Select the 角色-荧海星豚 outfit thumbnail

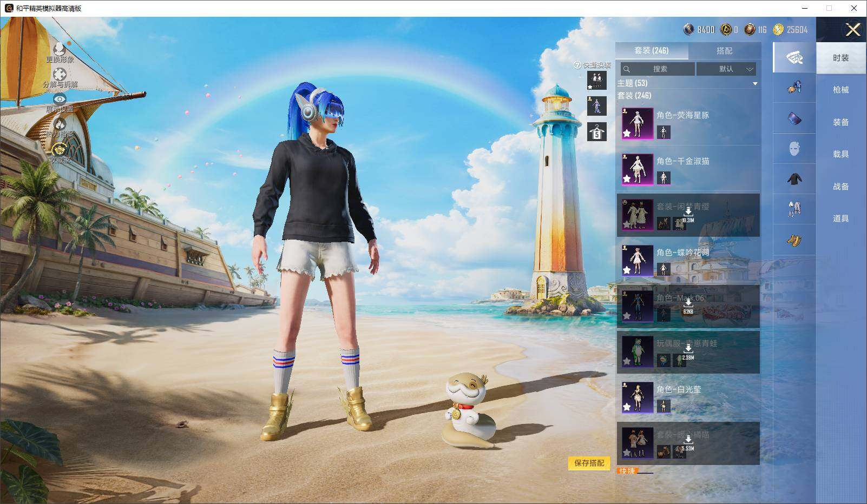638,123
